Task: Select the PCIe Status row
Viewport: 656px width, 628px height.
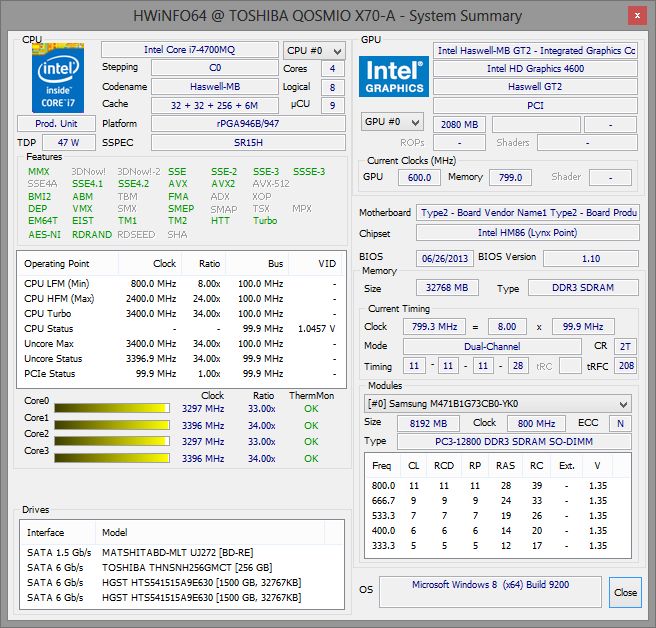Action: point(181,374)
